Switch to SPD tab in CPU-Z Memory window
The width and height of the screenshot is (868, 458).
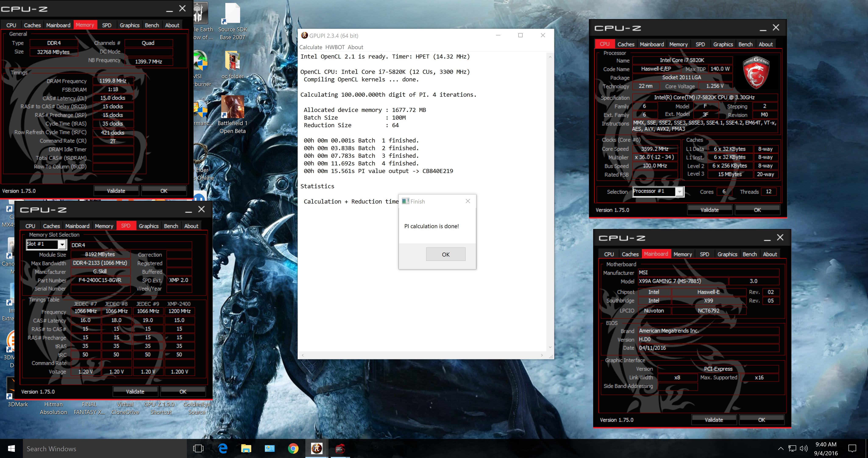click(x=106, y=25)
